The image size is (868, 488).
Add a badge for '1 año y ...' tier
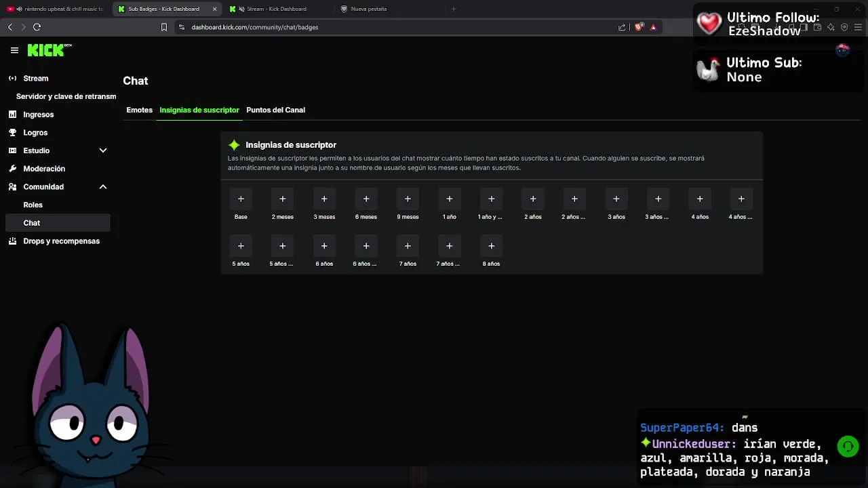pos(492,199)
